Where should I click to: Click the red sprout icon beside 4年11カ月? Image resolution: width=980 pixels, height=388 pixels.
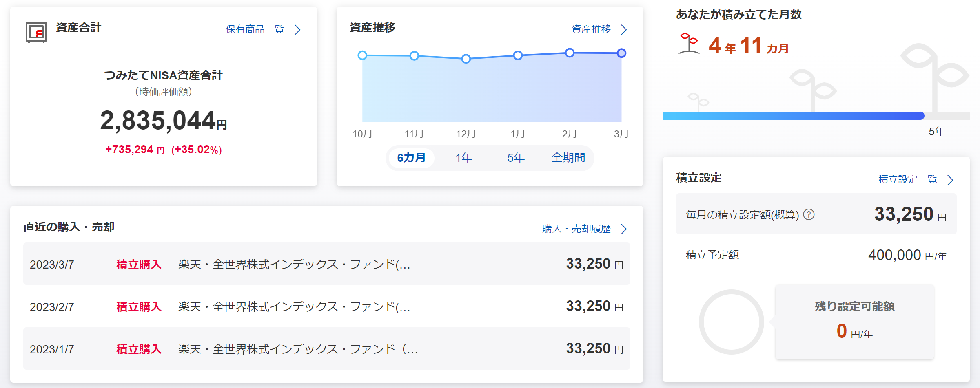click(689, 44)
